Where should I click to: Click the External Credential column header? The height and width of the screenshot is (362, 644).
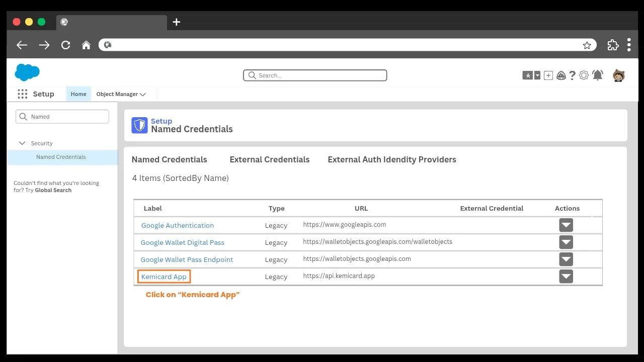point(492,208)
